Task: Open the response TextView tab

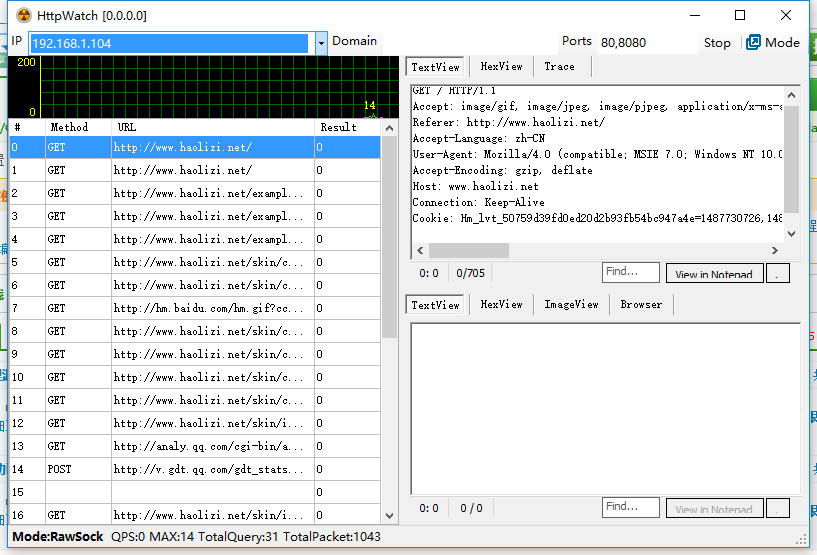Action: pos(435,305)
